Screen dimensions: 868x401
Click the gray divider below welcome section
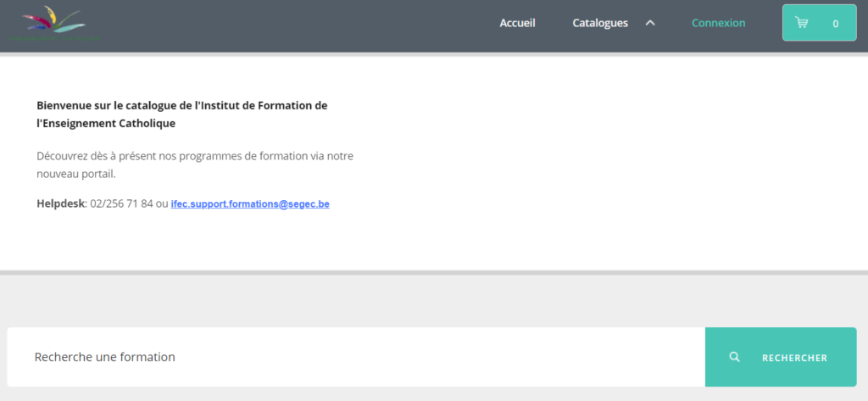(x=434, y=272)
